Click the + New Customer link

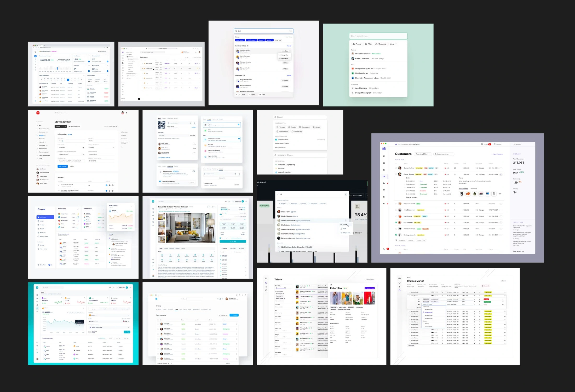tap(497, 154)
